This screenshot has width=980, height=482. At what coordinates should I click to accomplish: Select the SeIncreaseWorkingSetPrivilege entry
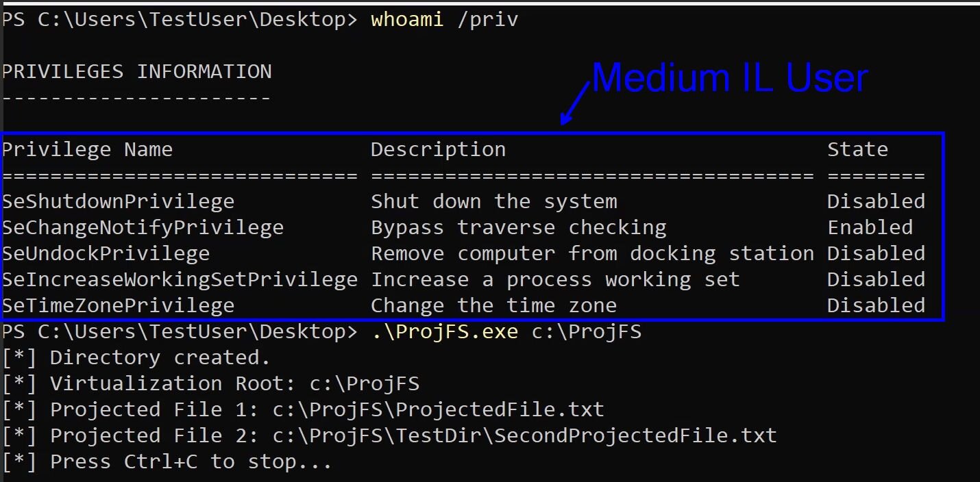pos(180,279)
